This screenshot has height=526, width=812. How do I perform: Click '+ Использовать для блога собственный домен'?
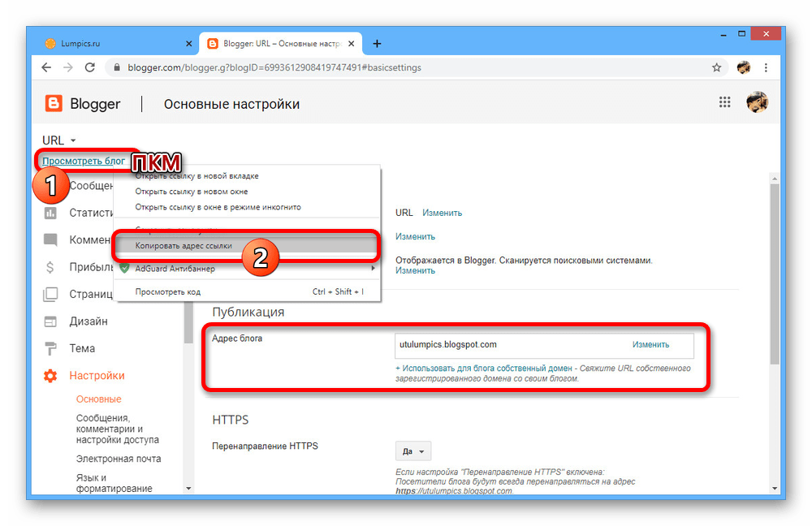click(x=484, y=368)
